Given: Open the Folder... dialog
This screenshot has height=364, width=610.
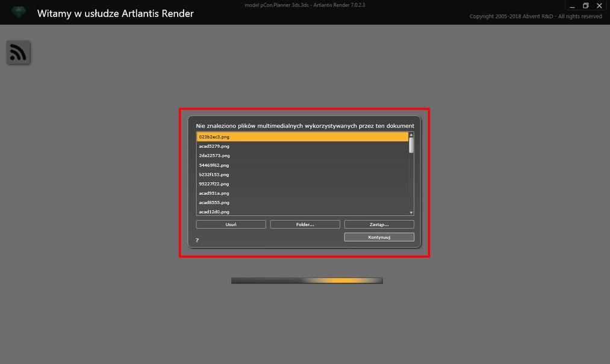Looking at the screenshot, I should coord(305,223).
